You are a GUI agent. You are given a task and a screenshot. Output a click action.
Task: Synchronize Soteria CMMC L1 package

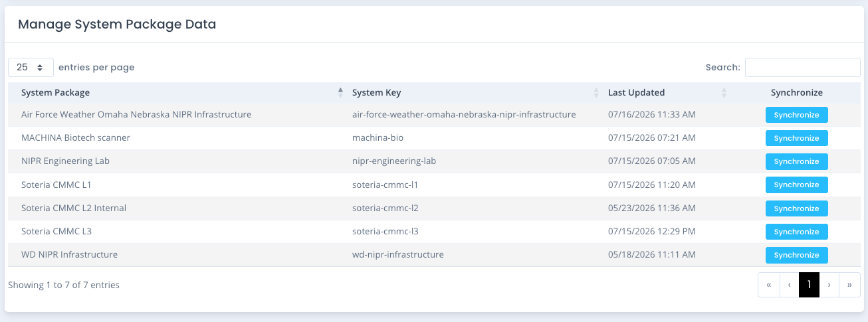[x=796, y=185]
